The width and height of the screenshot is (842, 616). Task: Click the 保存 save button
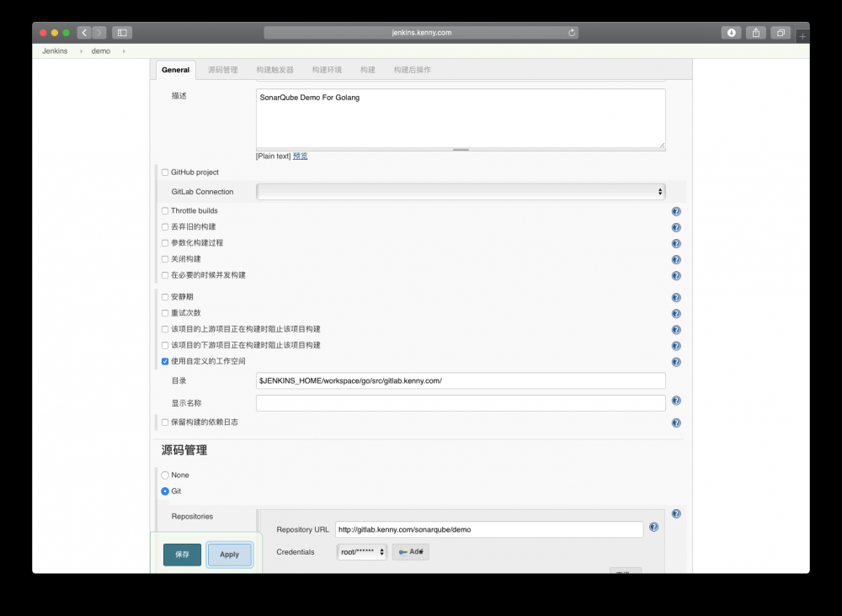point(182,555)
